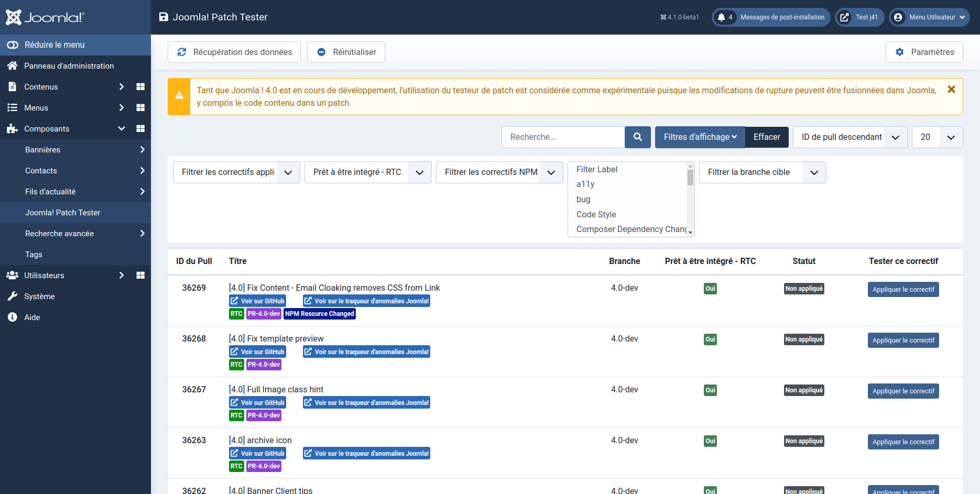980x494 pixels.
Task: Click the 4.1.0-beta1 version label
Action: coord(680,17)
